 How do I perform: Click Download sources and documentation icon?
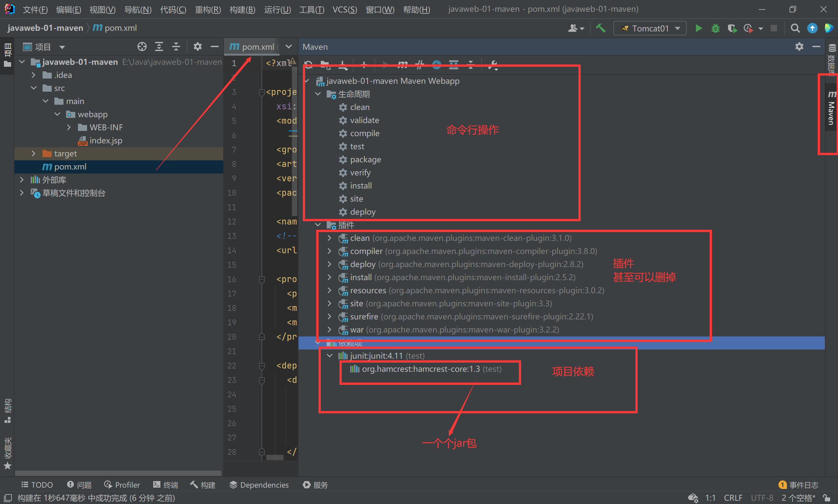click(343, 64)
